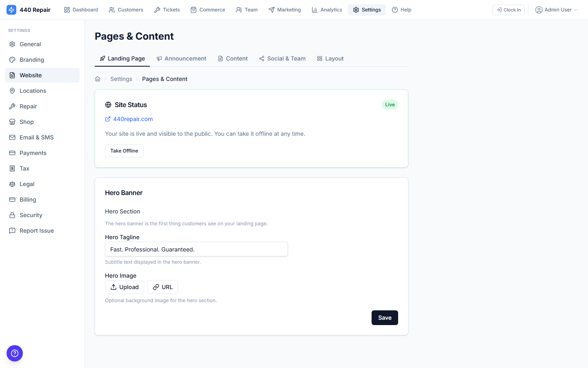Viewport: 588px width, 368px height.
Task: Click the 440 Repair lightning bolt logo
Action: (x=11, y=9)
